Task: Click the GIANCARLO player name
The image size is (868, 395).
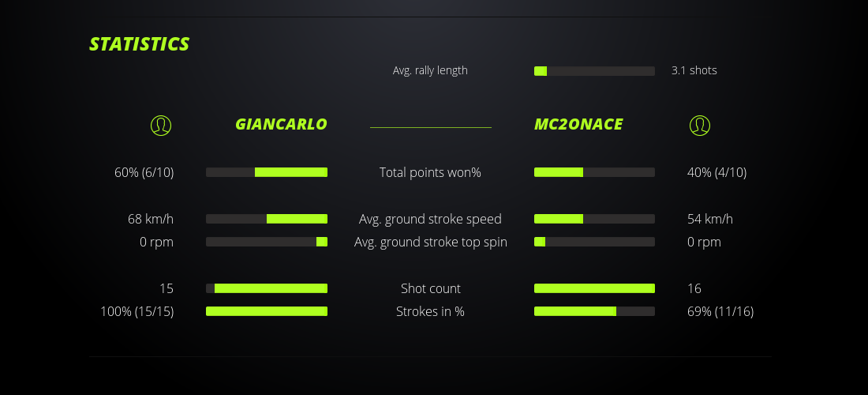Action: [281, 124]
